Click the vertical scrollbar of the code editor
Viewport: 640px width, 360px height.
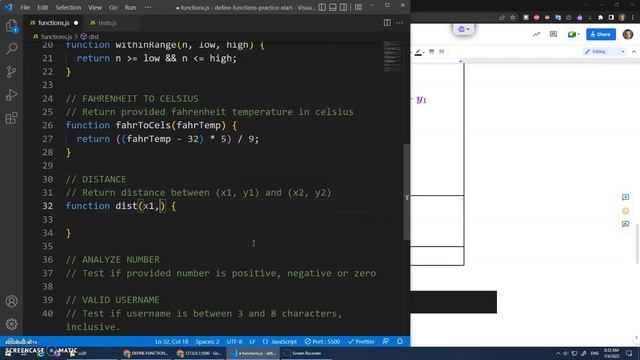pyautogui.click(x=407, y=192)
